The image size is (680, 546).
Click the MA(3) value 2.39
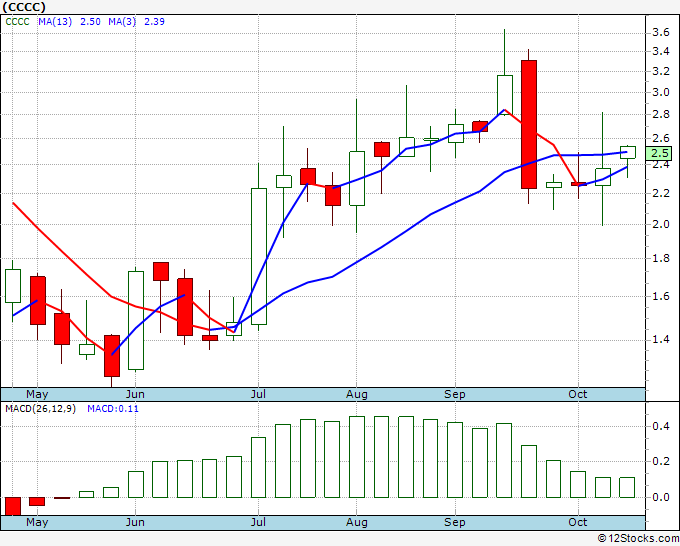154,22
